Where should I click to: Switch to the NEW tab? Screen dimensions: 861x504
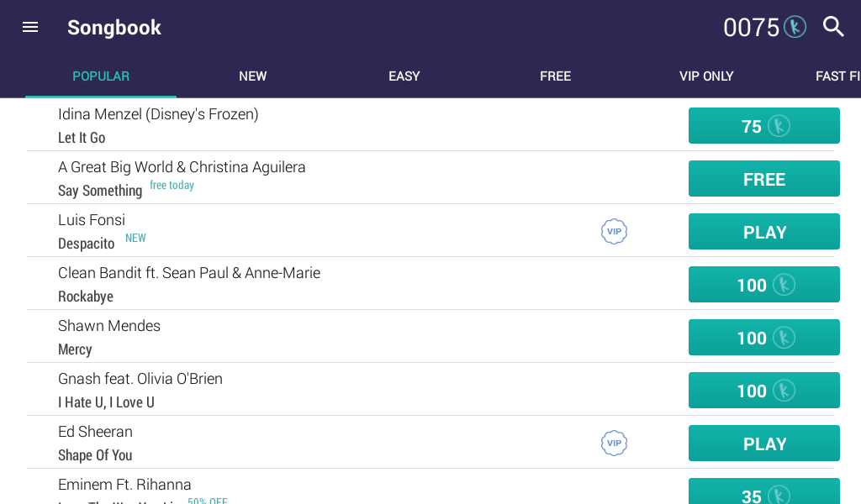click(252, 76)
